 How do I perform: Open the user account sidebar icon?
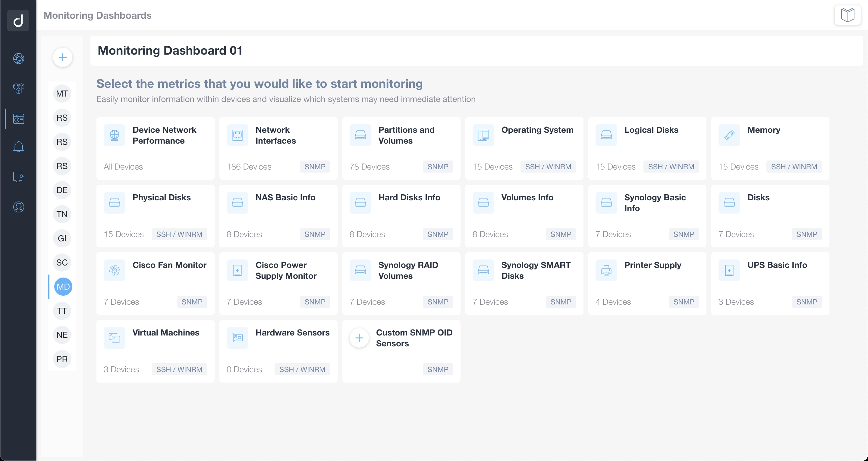pos(18,207)
